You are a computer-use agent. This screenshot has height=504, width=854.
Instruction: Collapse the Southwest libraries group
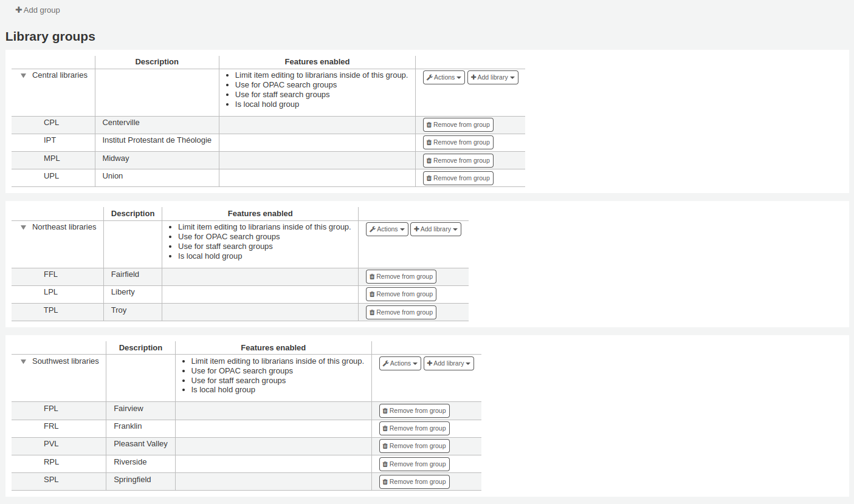[x=23, y=361]
